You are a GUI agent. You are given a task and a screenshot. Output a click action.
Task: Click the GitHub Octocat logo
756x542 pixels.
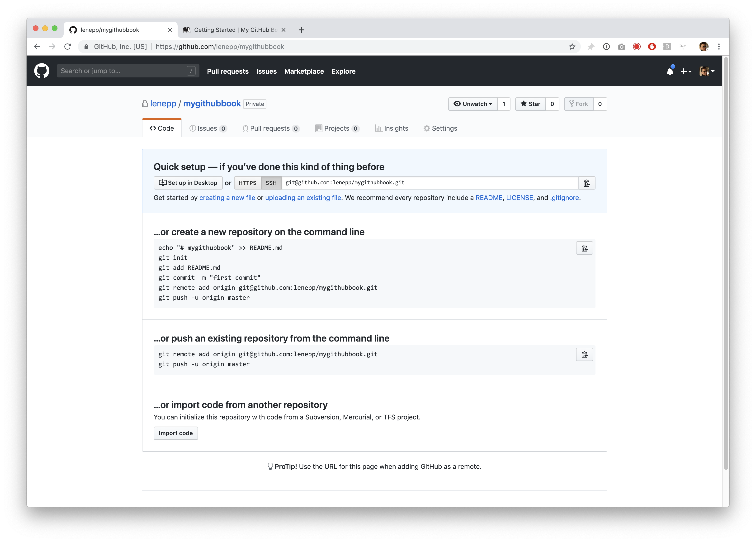42,71
